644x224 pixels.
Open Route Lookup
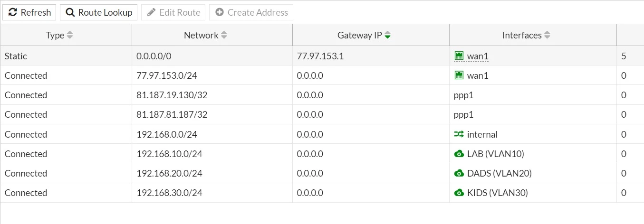coord(99,12)
